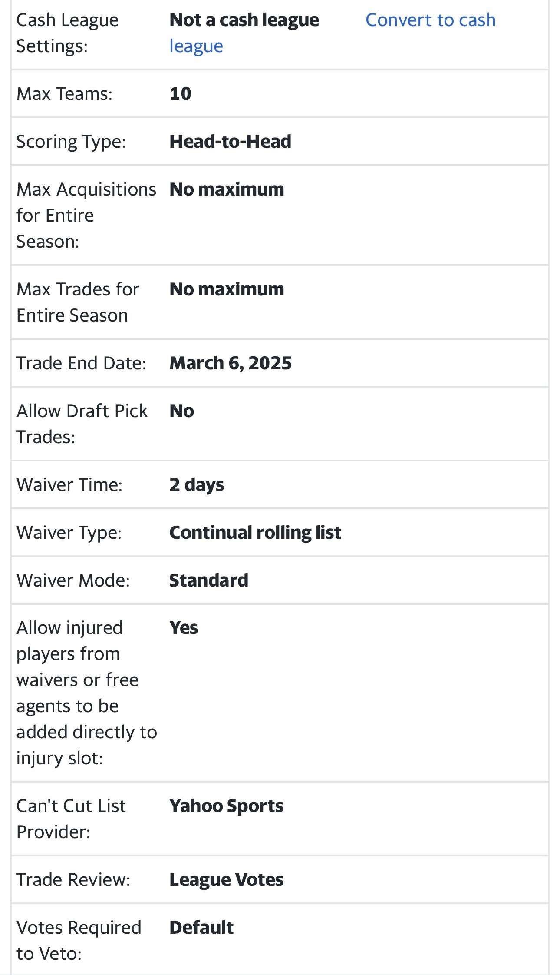Select the Max Teams value 10
The width and height of the screenshot is (560, 975).
click(180, 94)
